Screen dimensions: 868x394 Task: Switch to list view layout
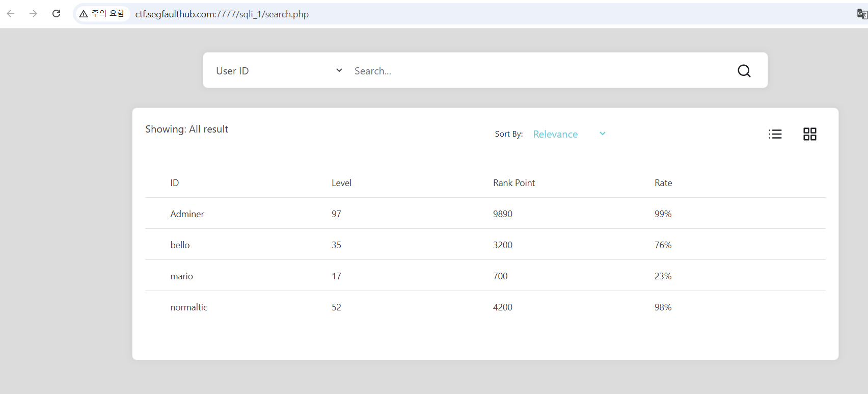[775, 134]
